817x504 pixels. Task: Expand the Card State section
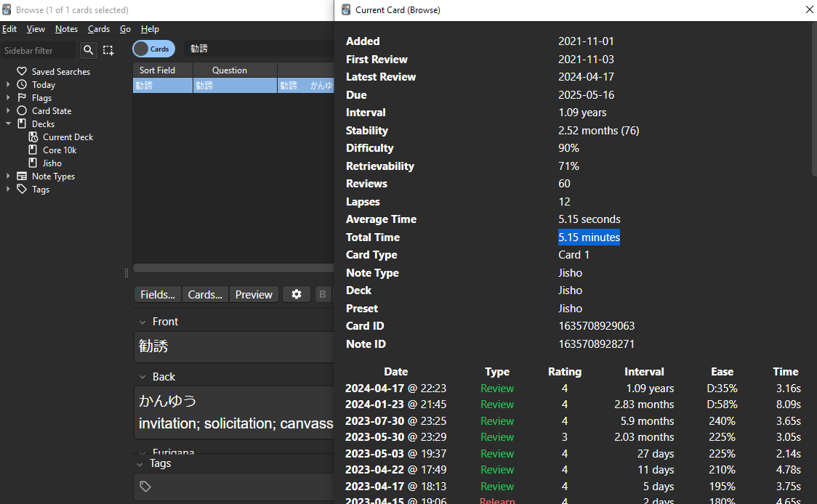[8, 110]
